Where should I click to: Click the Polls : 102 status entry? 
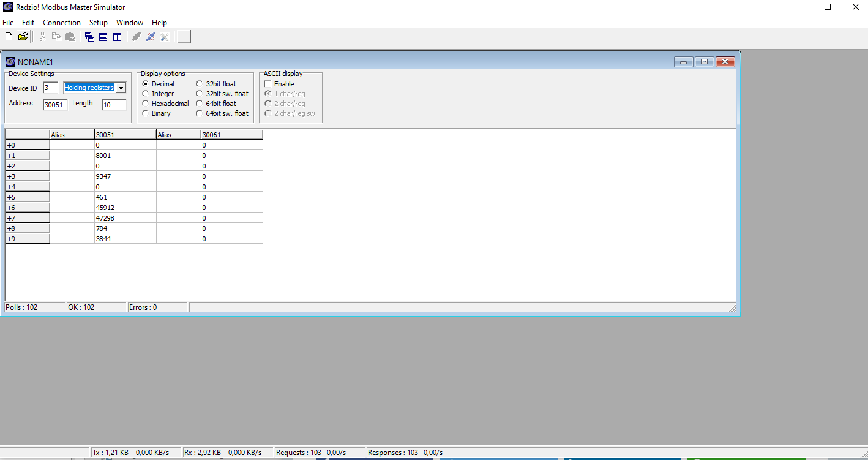[x=34, y=307]
